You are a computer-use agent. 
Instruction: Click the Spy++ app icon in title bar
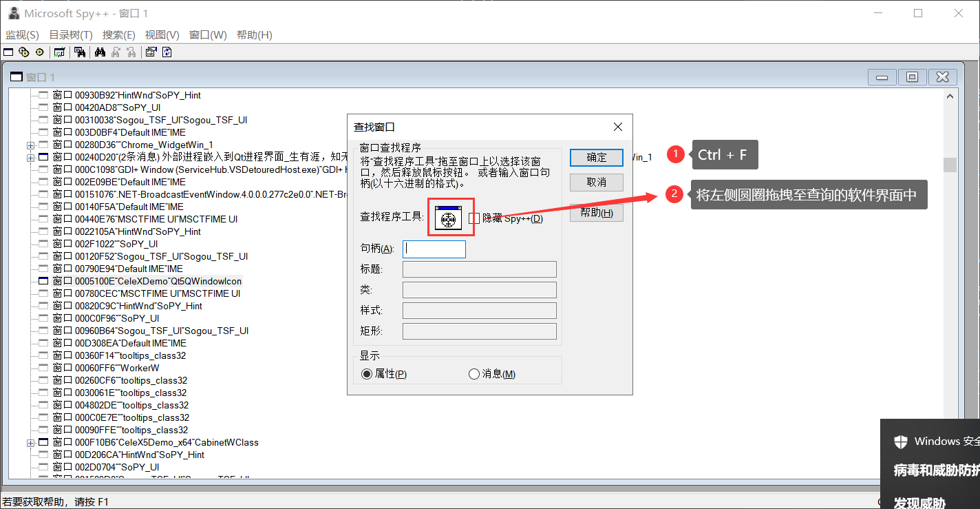[13, 13]
